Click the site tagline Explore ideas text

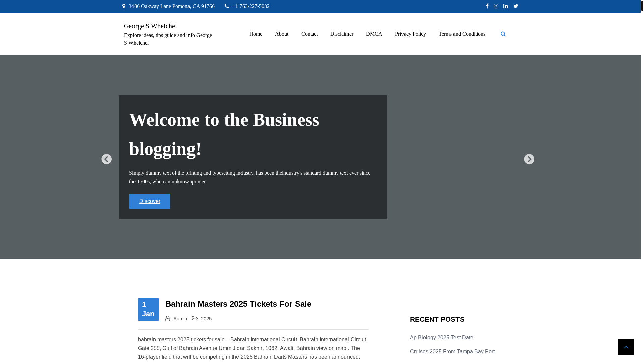pos(168,39)
